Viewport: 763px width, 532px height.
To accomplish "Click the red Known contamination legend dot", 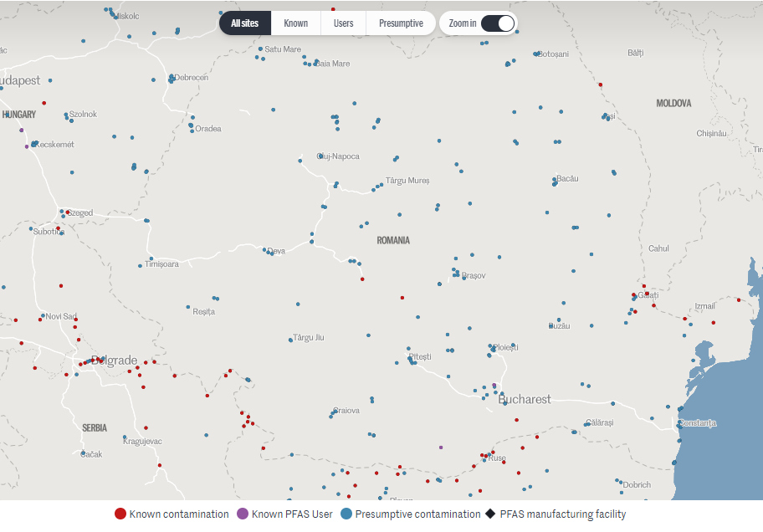I will pos(120,514).
